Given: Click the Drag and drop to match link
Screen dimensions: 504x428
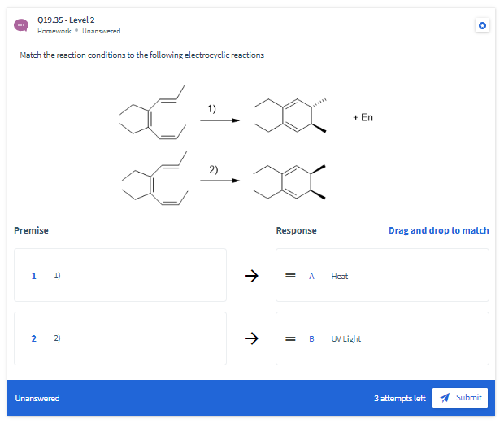Looking at the screenshot, I should (438, 230).
